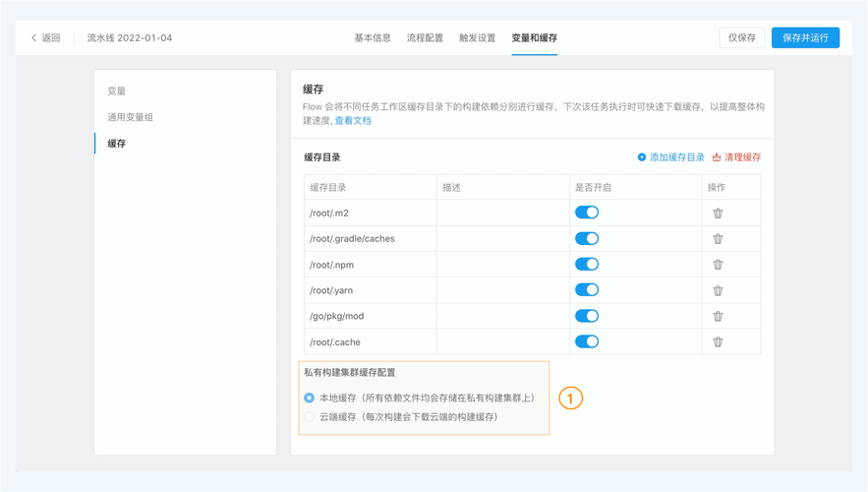
Task: Click the pipeline name 流水线 2022-01-04
Action: pos(130,37)
